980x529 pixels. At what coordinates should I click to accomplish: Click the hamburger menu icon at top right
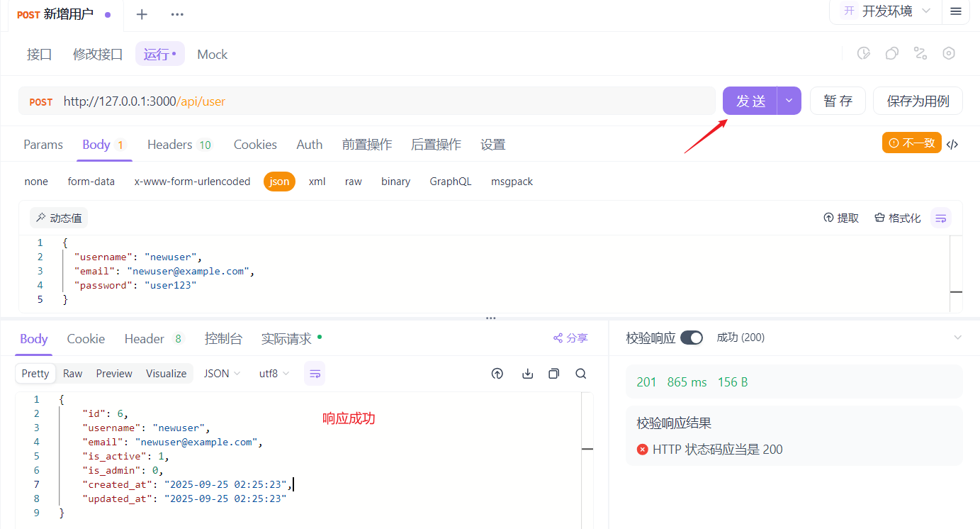tap(956, 11)
